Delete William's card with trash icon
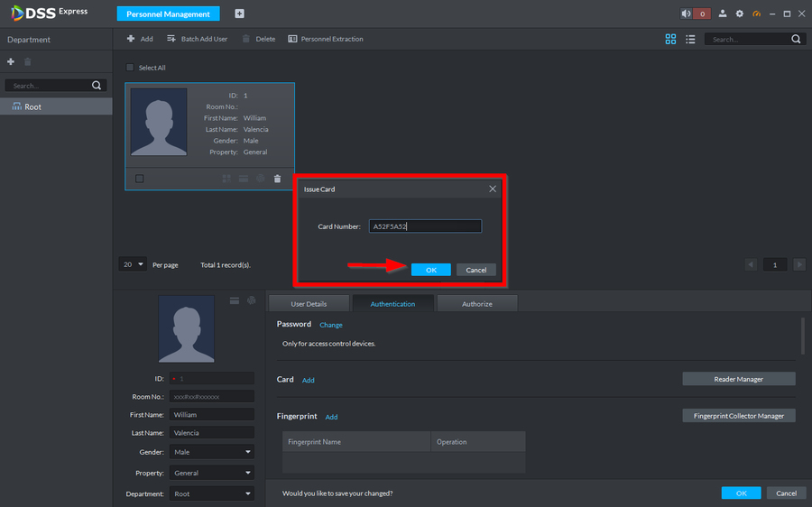 click(277, 179)
